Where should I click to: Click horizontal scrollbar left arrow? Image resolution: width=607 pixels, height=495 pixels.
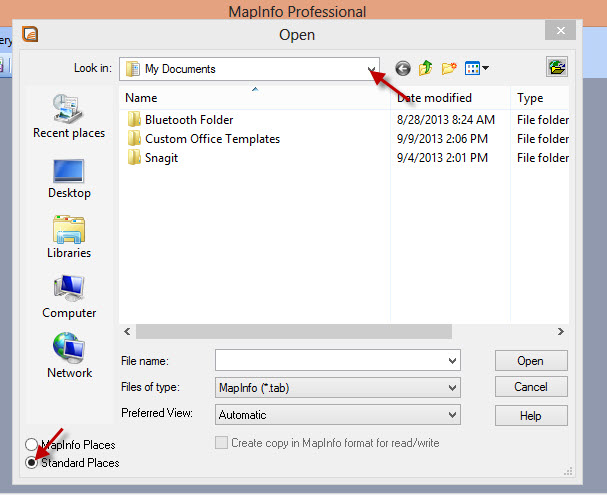coord(127,332)
